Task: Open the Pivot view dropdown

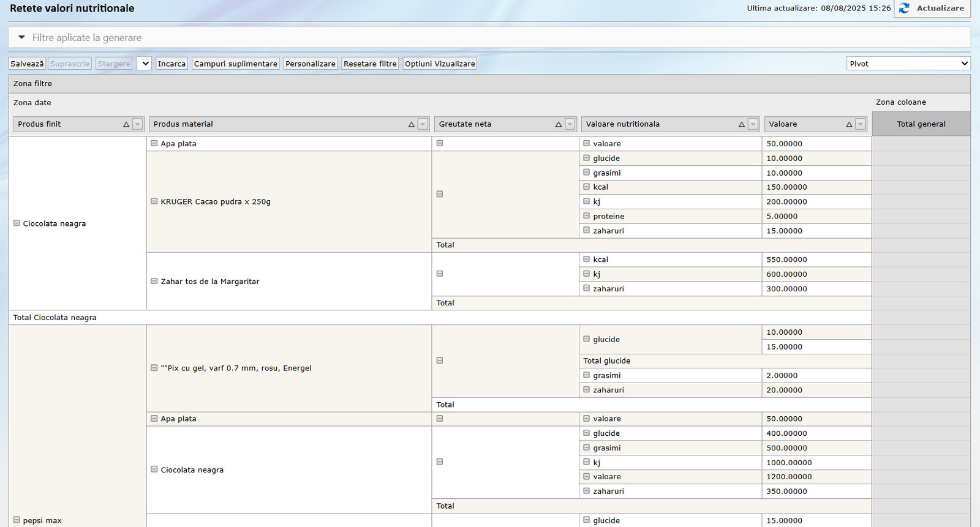Action: (908, 64)
